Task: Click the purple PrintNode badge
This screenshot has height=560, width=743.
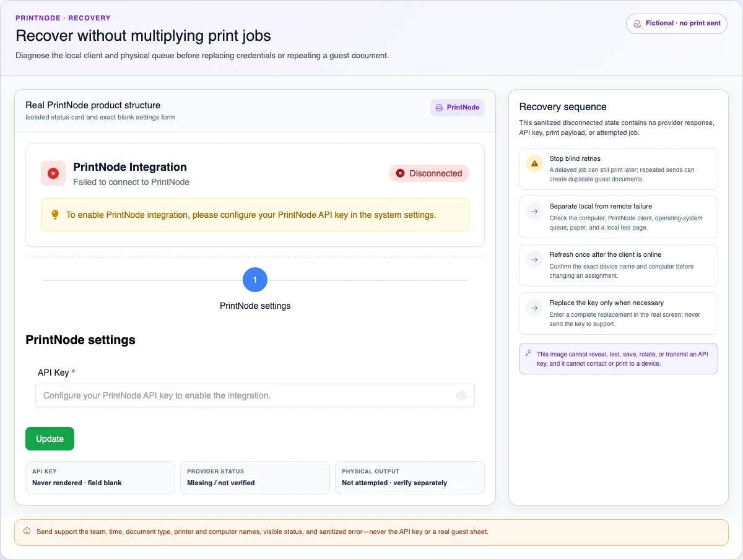Action: (458, 108)
